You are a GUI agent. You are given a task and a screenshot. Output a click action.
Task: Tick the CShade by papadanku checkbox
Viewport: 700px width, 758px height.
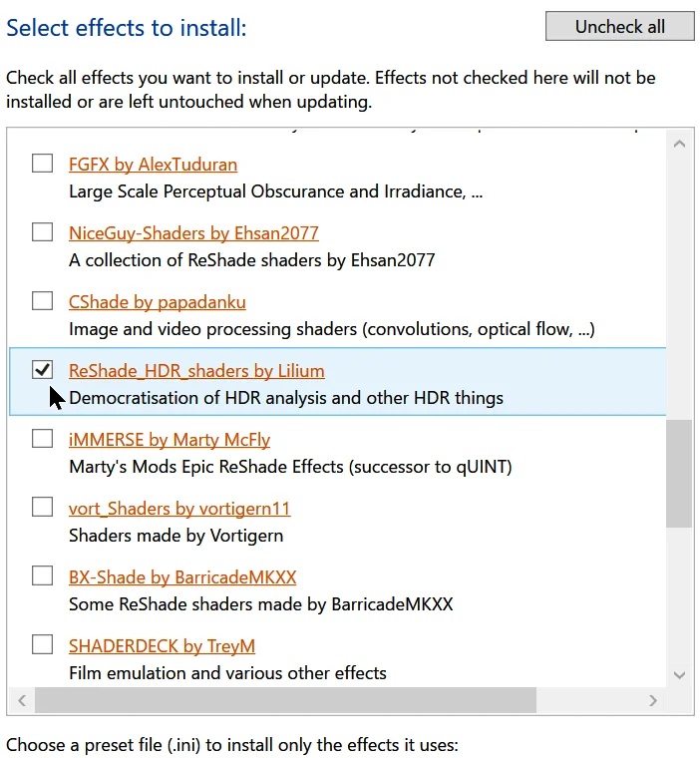[42, 301]
